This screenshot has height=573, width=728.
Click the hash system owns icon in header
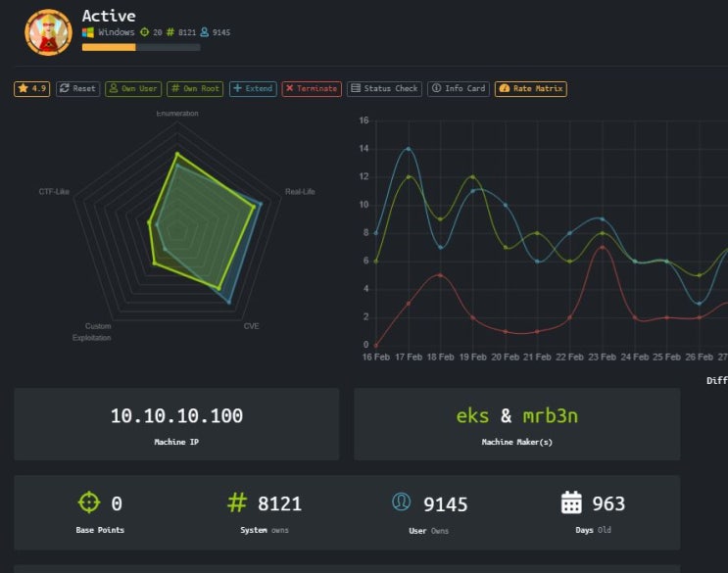[170, 32]
